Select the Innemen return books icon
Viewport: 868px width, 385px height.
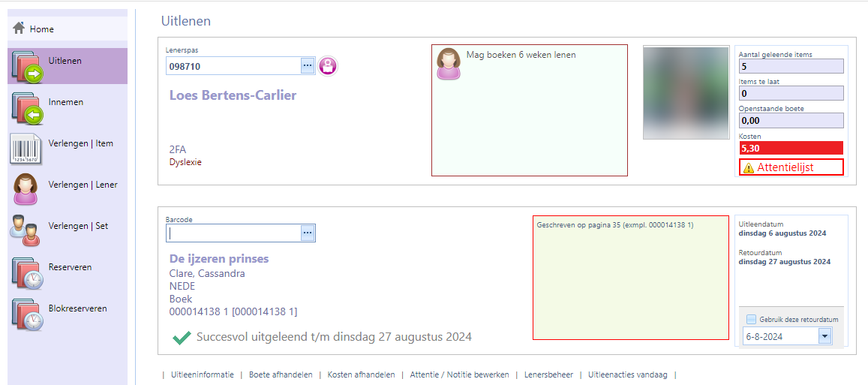tap(27, 107)
